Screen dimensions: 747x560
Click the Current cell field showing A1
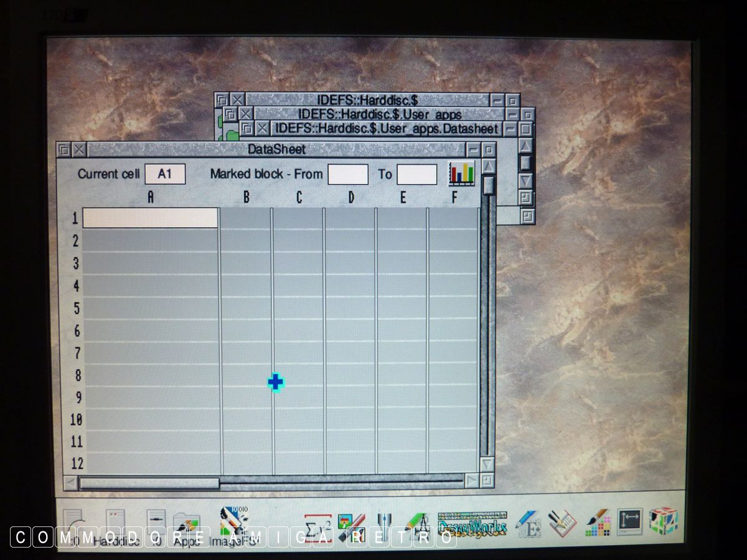(x=165, y=174)
